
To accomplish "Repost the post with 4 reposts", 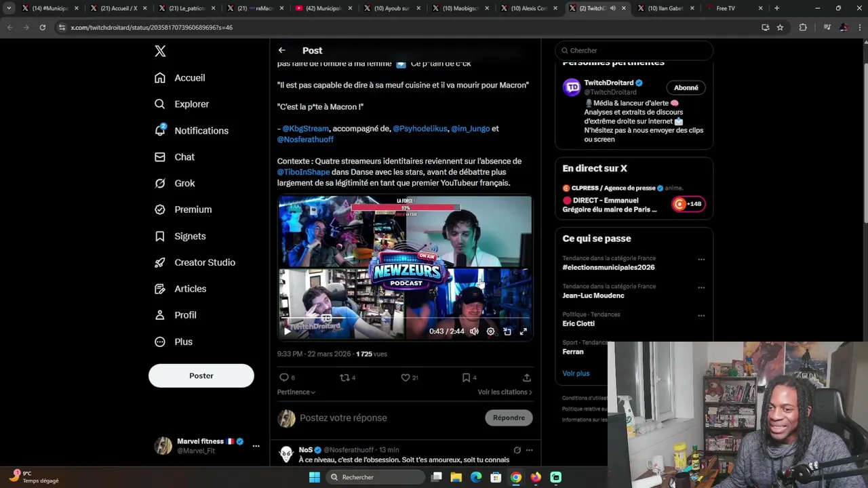I will 347,378.
